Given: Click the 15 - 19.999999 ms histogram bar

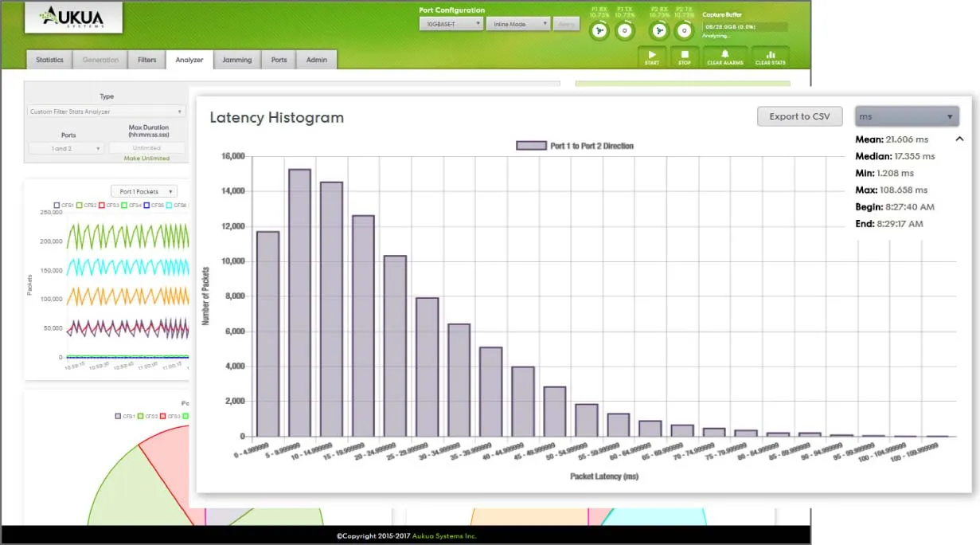Looking at the screenshot, I should tap(364, 326).
